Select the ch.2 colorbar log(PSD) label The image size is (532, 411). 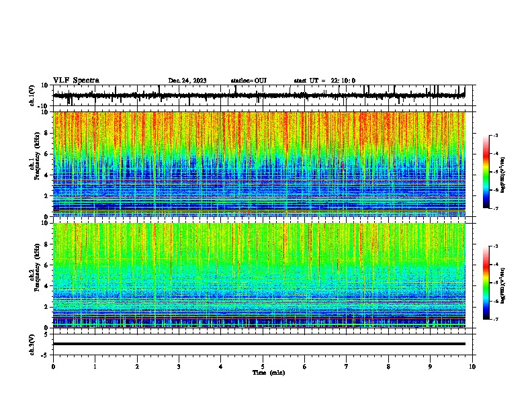[x=502, y=285]
